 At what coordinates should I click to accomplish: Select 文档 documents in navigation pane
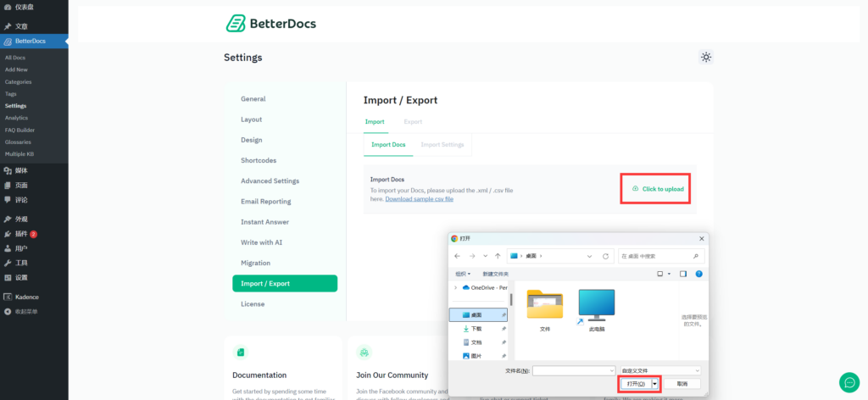478,342
